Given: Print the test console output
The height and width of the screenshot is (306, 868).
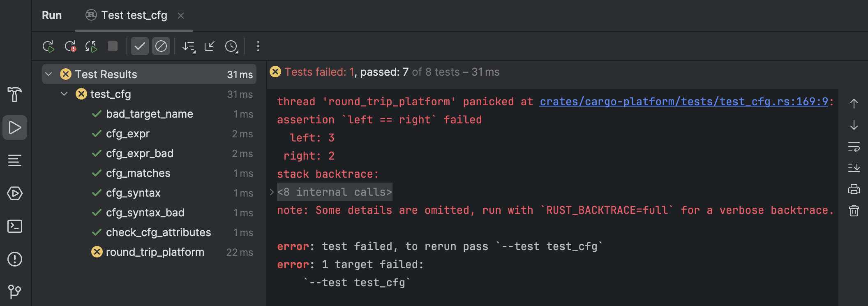Looking at the screenshot, I should pyautogui.click(x=854, y=189).
